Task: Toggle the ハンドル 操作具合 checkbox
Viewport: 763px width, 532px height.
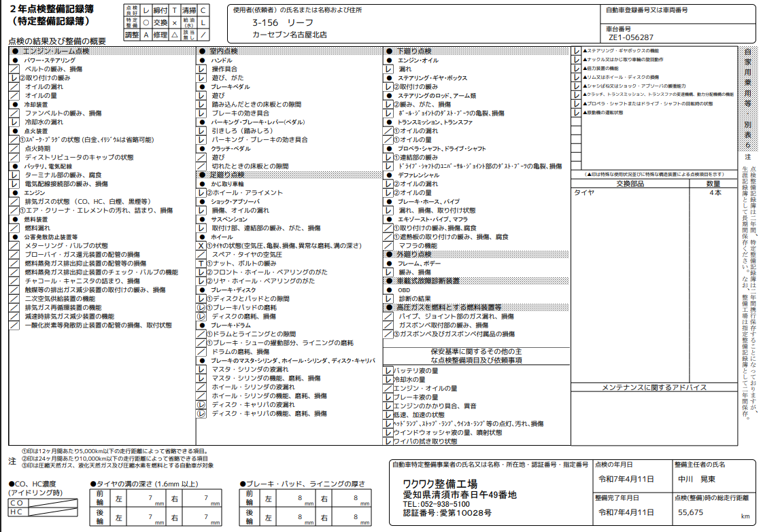Action: coord(201,69)
